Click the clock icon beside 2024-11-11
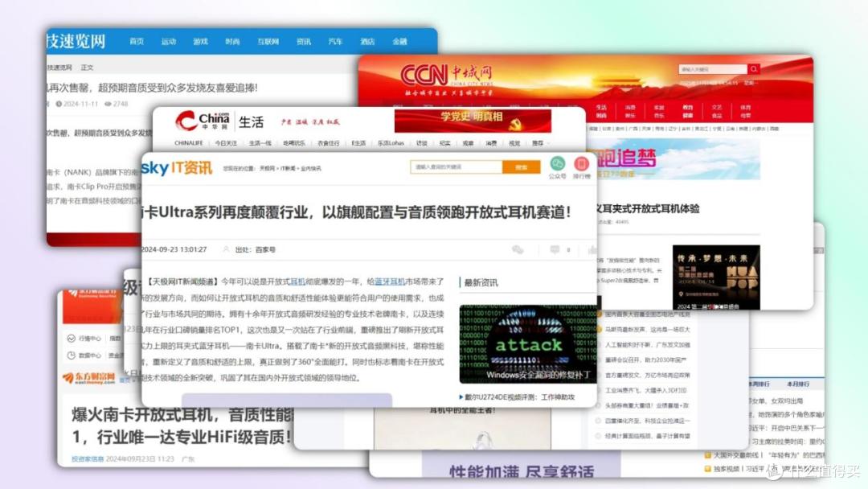 pos(59,104)
